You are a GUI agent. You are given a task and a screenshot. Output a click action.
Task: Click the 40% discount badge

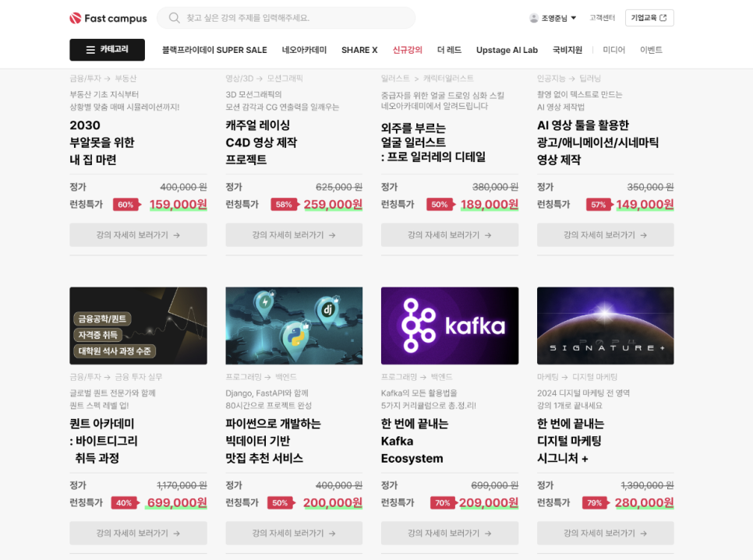coord(125,502)
